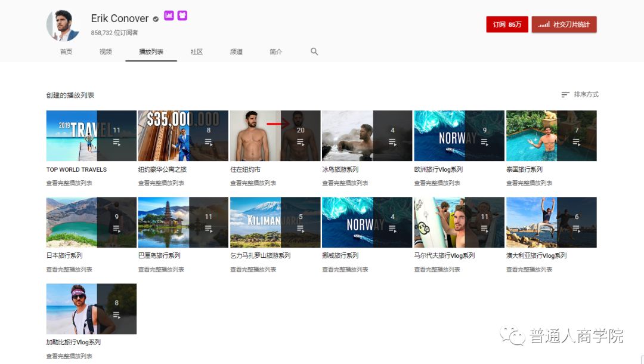
Task: Click the 社交刀片统计 button
Action: click(564, 24)
